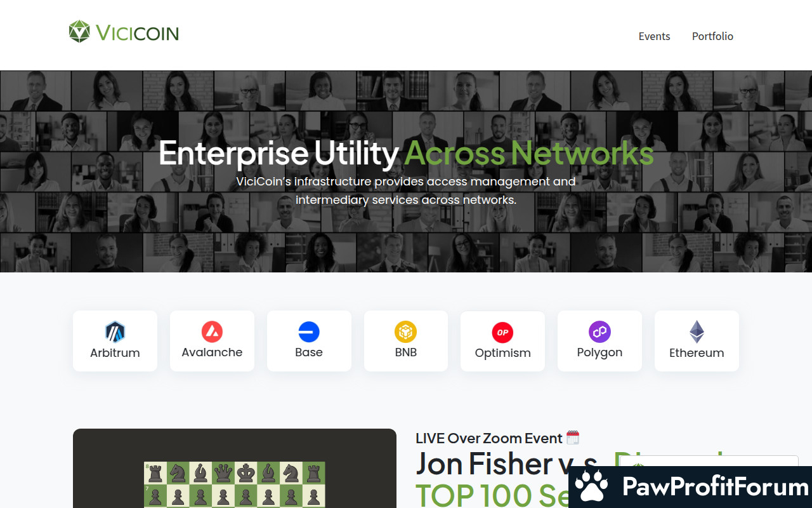Open the Events menu item
The height and width of the screenshot is (508, 812).
(x=654, y=36)
